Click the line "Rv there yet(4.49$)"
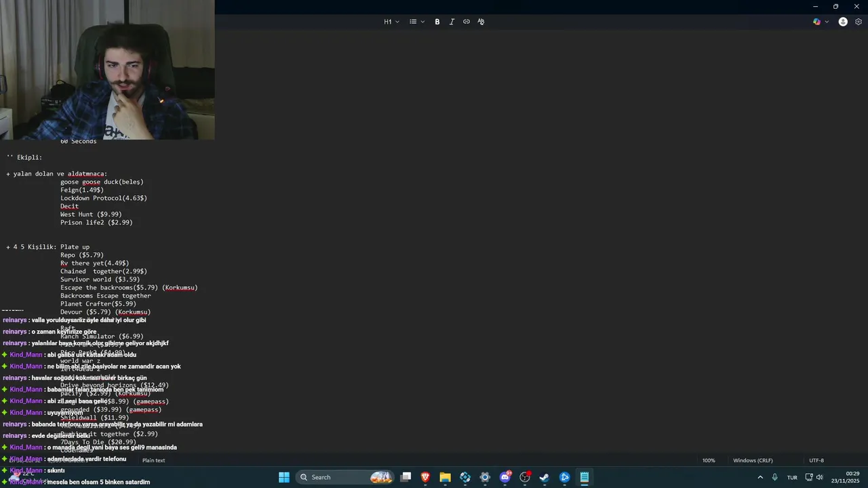This screenshot has height=488, width=868. pyautogui.click(x=94, y=263)
